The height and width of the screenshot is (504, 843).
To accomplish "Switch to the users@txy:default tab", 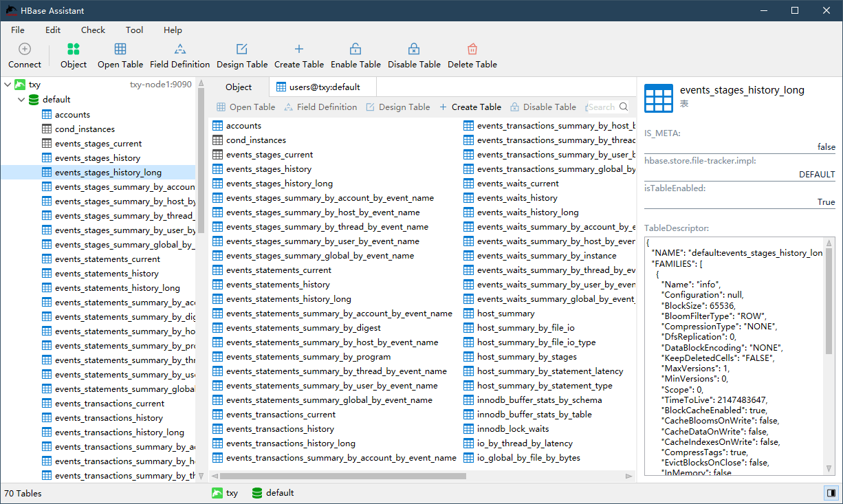I will pos(322,87).
